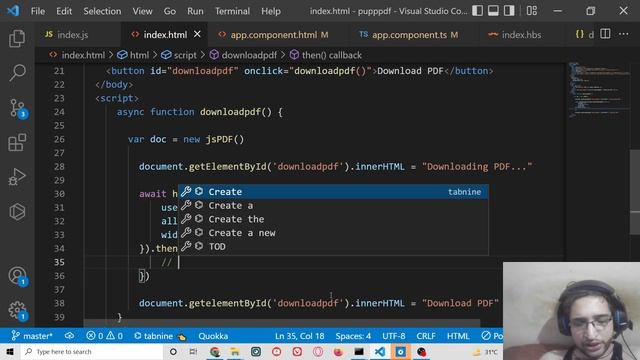Click script breadcrumb segment
This screenshot has height=360, width=640.
click(x=179, y=55)
